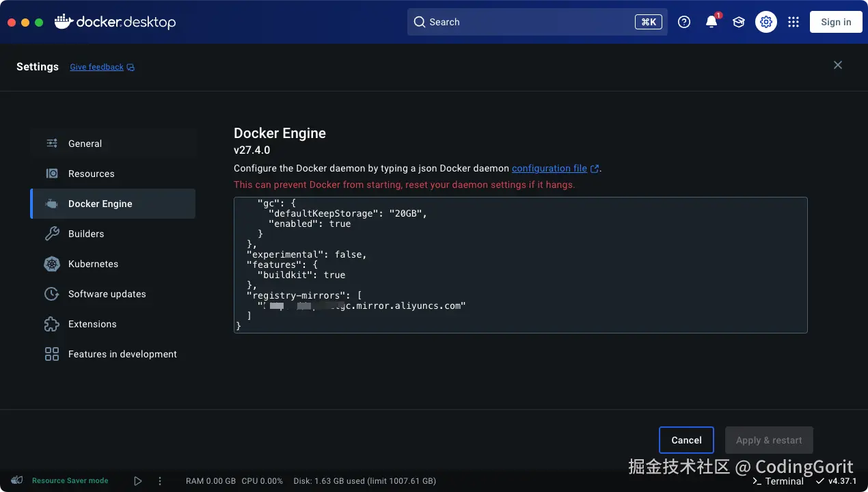Click the Sign in button
This screenshot has width=868, height=492.
pos(836,22)
